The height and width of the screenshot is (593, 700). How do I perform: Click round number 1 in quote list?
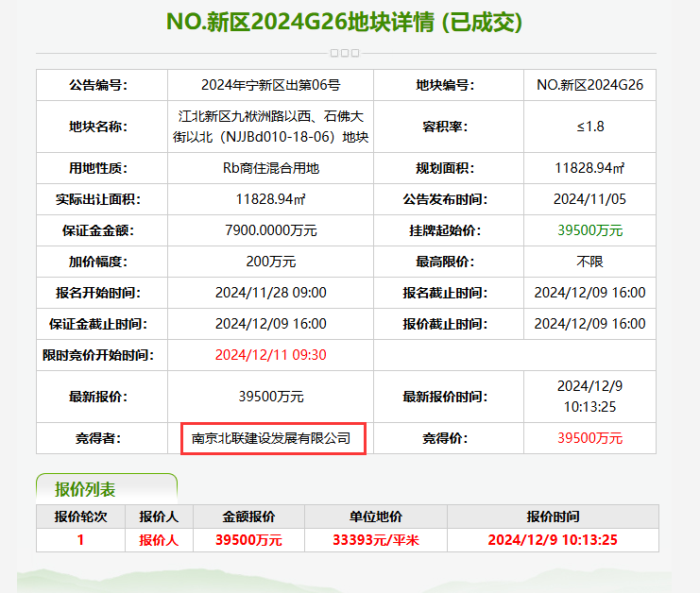[80, 540]
